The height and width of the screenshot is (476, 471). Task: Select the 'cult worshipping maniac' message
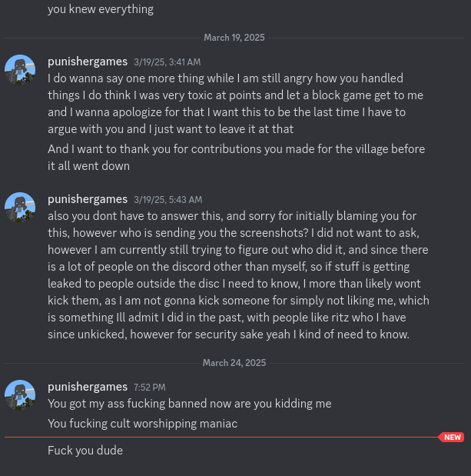[x=143, y=424]
